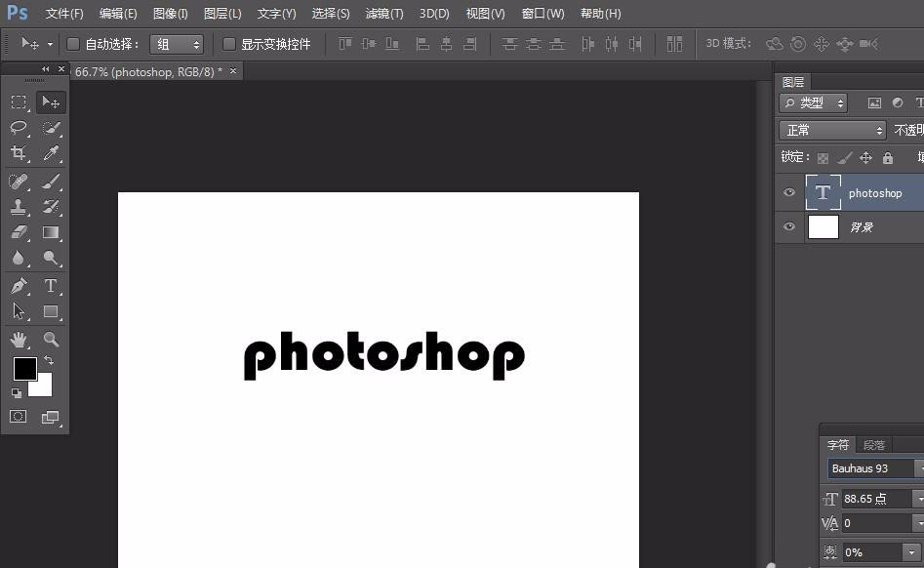
Task: Select the Path Selection tool
Action: tap(19, 311)
